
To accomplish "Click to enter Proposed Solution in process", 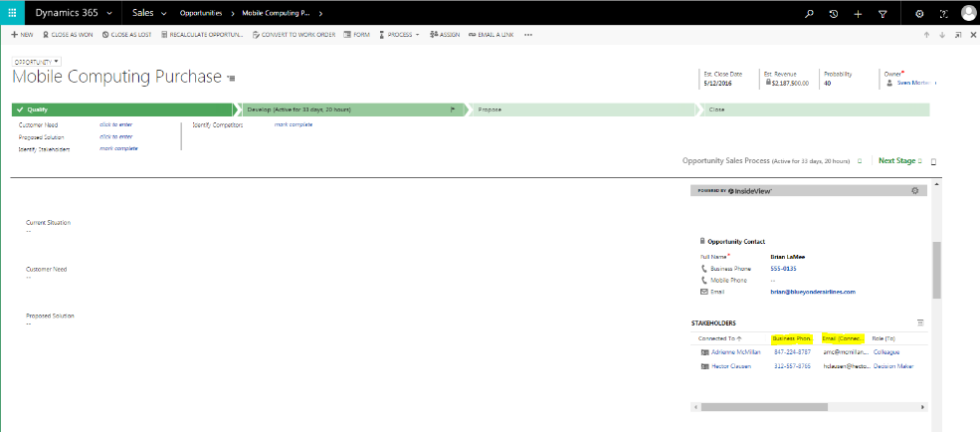I will (x=115, y=136).
